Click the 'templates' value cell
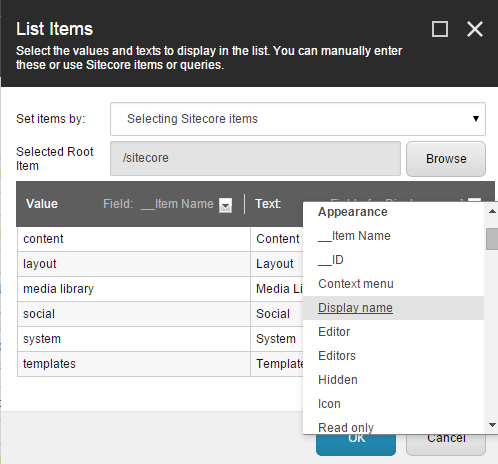The height and width of the screenshot is (464, 498). 134,364
